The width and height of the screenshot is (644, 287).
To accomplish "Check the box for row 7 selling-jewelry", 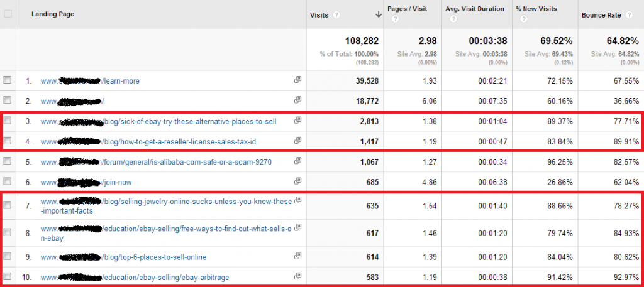I will tap(8, 205).
